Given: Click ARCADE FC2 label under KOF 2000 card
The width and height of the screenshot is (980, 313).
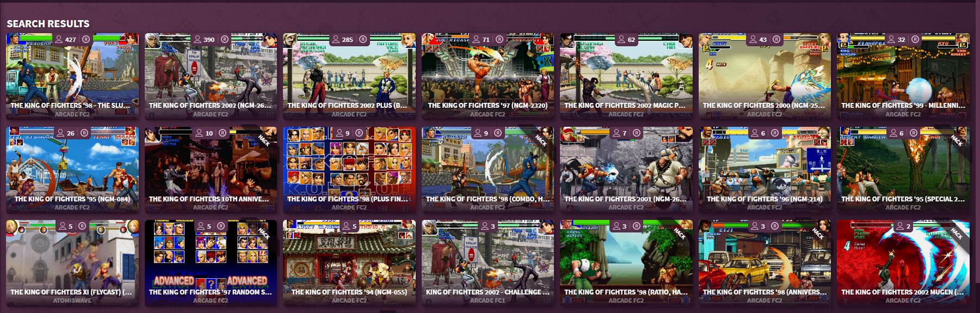Looking at the screenshot, I should click(x=765, y=114).
